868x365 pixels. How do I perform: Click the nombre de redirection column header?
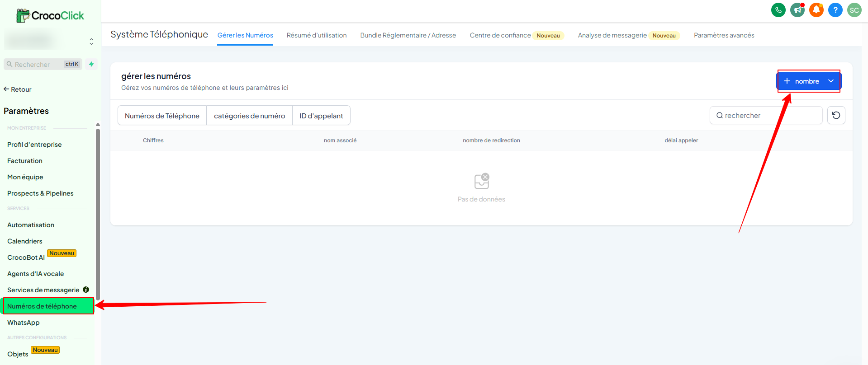(x=491, y=140)
